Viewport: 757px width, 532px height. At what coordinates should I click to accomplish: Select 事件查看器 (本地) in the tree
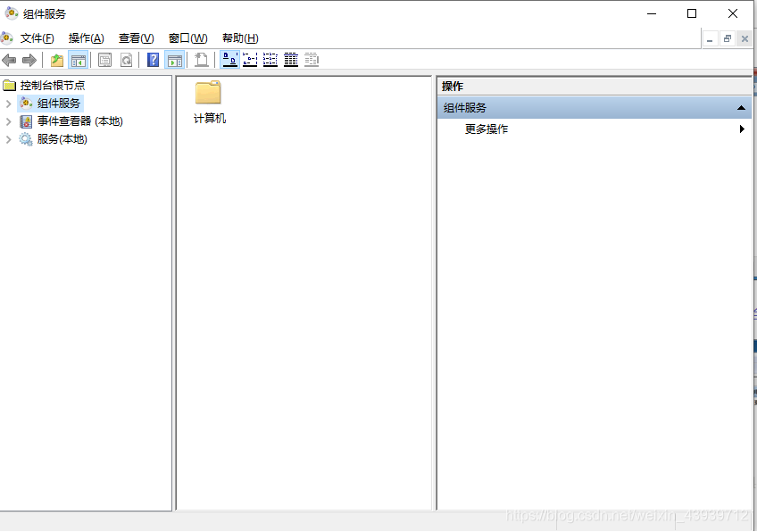pyautogui.click(x=80, y=121)
